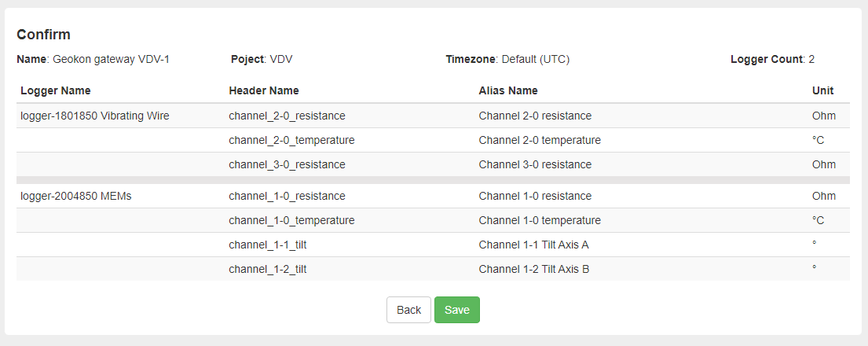Click Channel 1-1 Tilt Axis A alias
This screenshot has height=346, width=868.
click(x=533, y=245)
